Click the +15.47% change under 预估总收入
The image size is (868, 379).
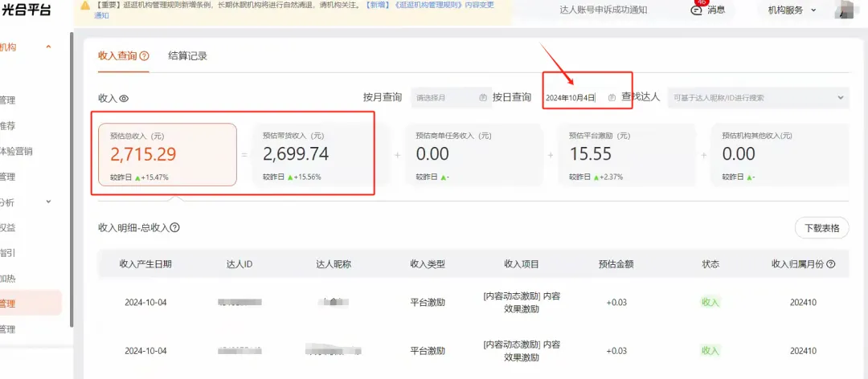155,177
